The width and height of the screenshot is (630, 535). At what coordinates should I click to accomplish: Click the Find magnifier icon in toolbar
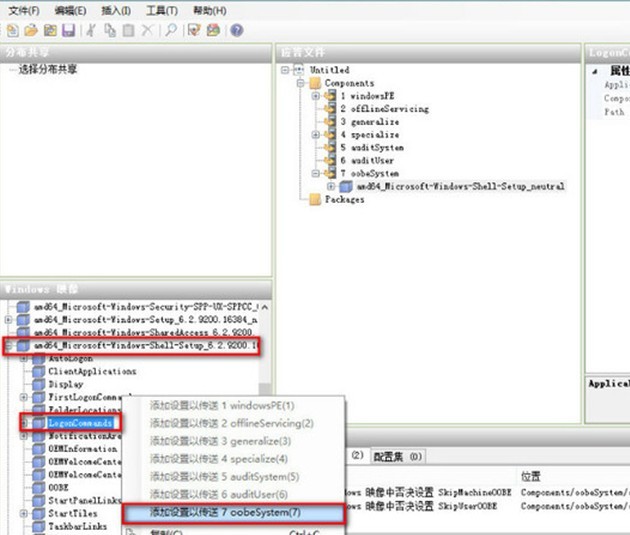(171, 31)
